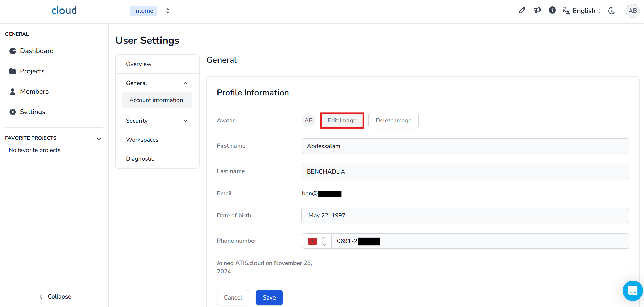
Task: Click the Save button
Action: point(269,298)
